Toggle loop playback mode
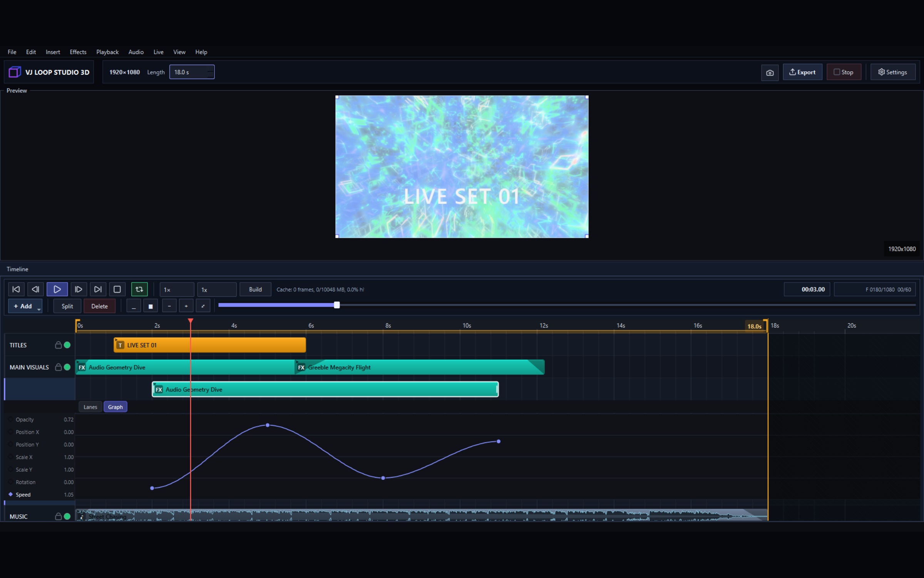This screenshot has width=924, height=578. click(x=139, y=289)
